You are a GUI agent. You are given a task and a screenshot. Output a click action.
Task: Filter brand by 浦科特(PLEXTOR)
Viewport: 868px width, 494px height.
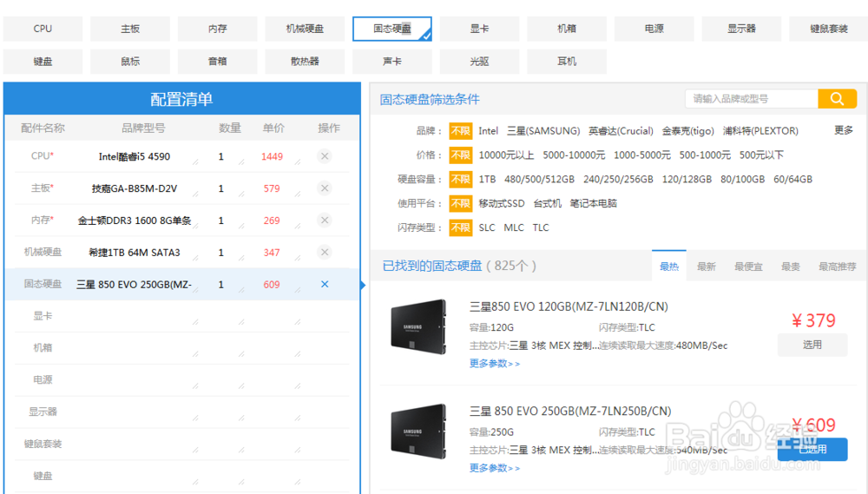[760, 131]
